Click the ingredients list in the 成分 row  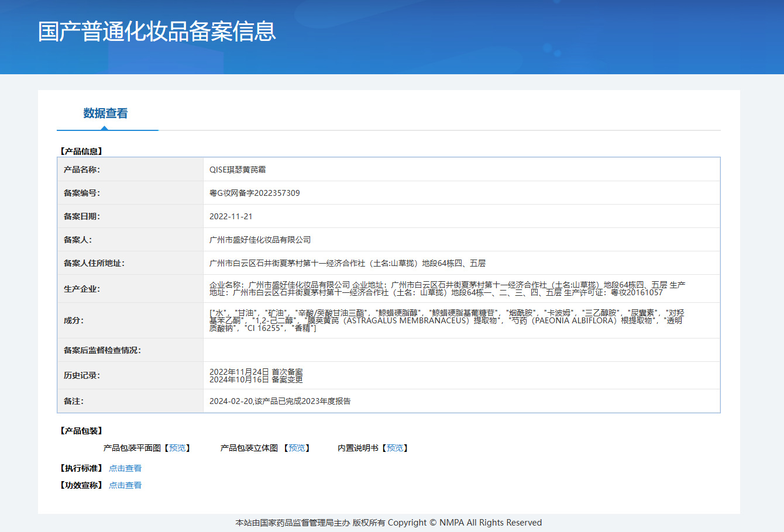tap(446, 320)
